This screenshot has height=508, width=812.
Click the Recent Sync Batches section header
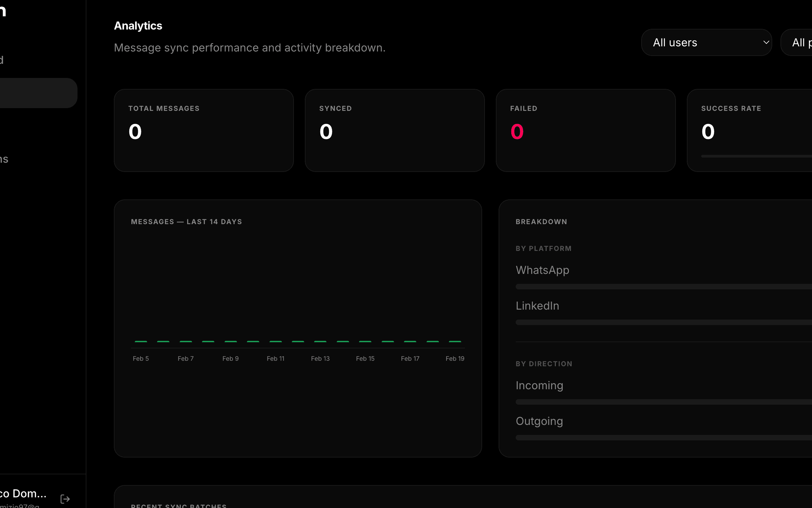coord(179,505)
